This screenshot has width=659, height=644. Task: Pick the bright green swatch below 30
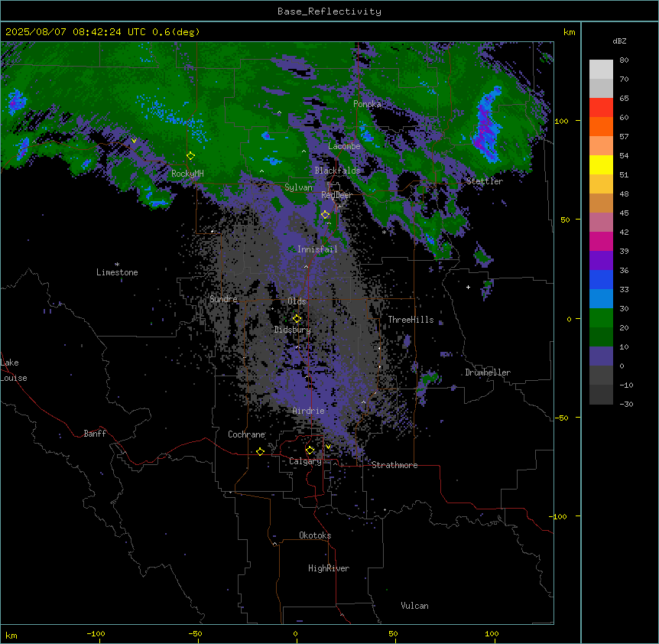tap(601, 318)
